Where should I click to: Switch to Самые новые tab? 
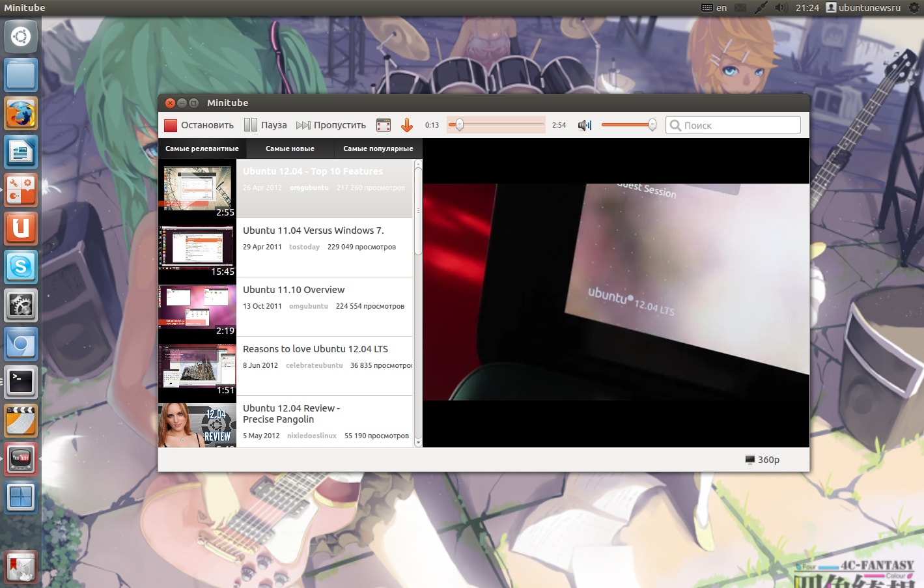(x=290, y=148)
